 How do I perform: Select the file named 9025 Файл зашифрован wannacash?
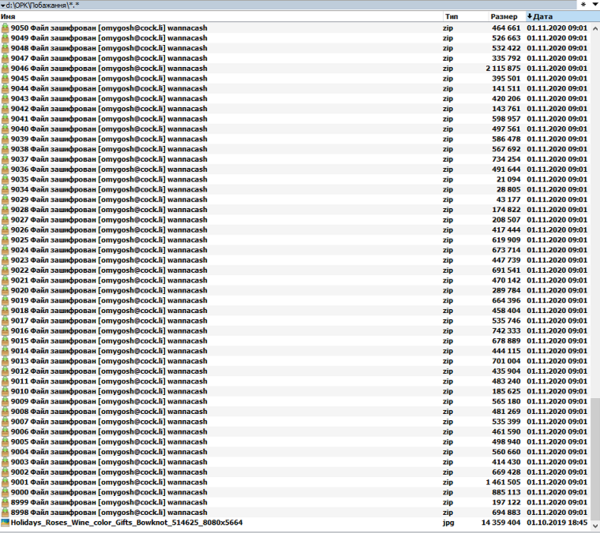click(109, 240)
